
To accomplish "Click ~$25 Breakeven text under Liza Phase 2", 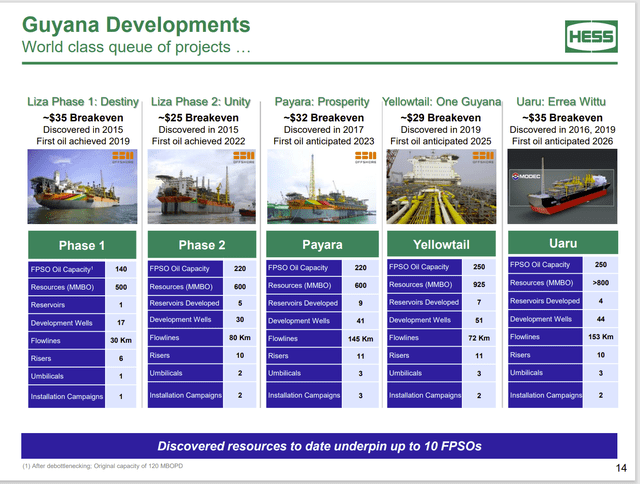I will 198,118.
